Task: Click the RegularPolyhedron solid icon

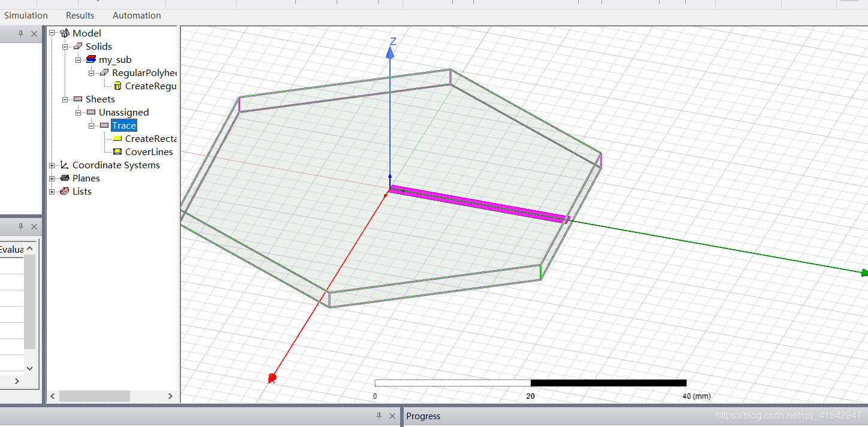Action: click(x=104, y=72)
